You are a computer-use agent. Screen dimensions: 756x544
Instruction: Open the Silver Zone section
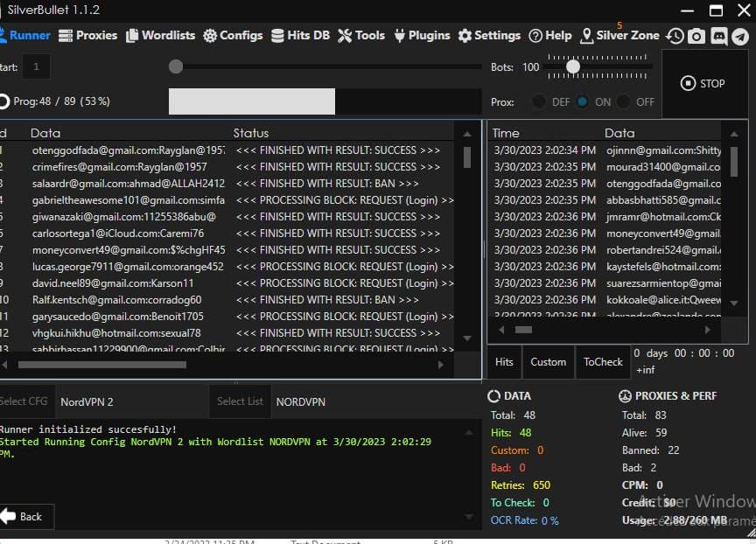click(619, 35)
